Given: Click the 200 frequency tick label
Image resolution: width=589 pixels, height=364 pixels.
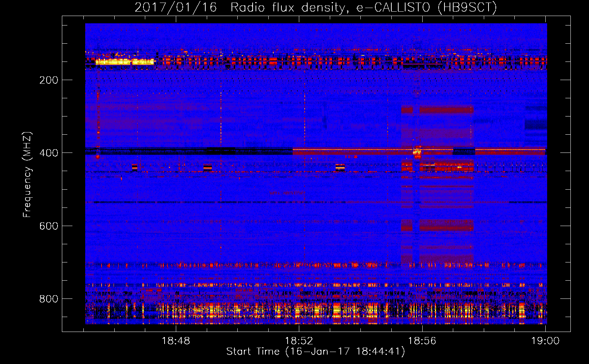Looking at the screenshot, I should coord(49,80).
